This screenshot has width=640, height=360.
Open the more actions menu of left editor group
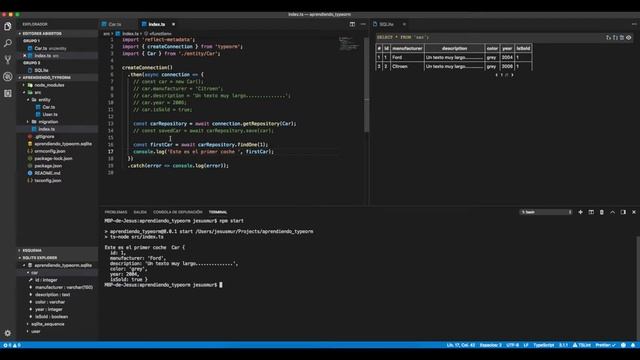pyautogui.click(x=363, y=24)
